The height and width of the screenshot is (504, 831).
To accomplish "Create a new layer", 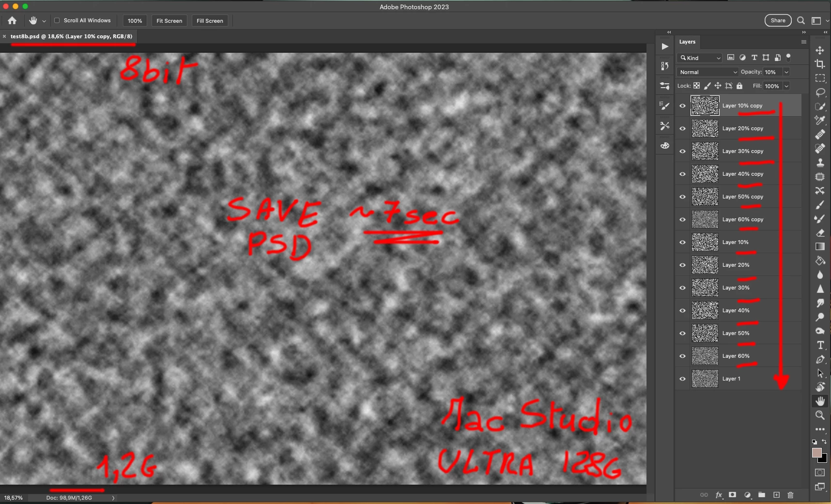I will point(776,495).
